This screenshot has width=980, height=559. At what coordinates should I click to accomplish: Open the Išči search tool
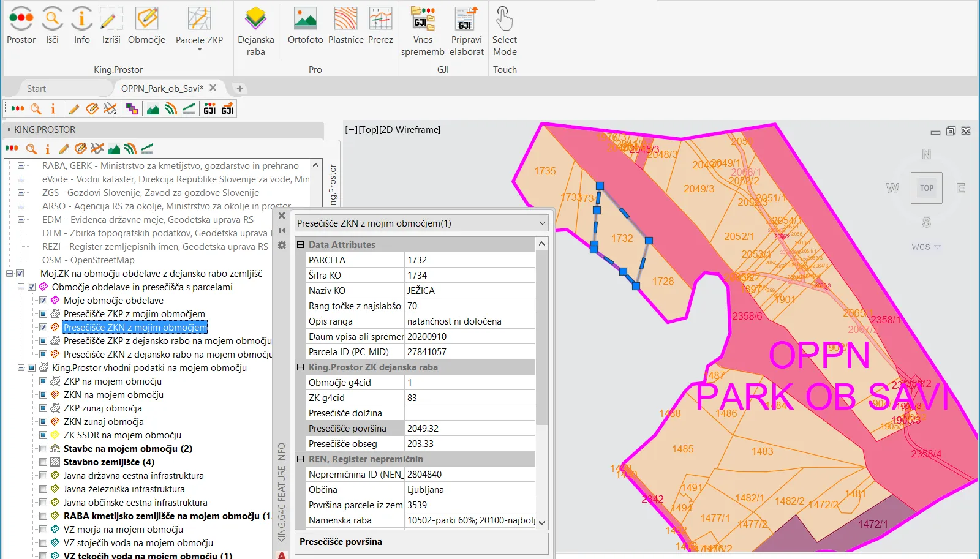point(53,20)
